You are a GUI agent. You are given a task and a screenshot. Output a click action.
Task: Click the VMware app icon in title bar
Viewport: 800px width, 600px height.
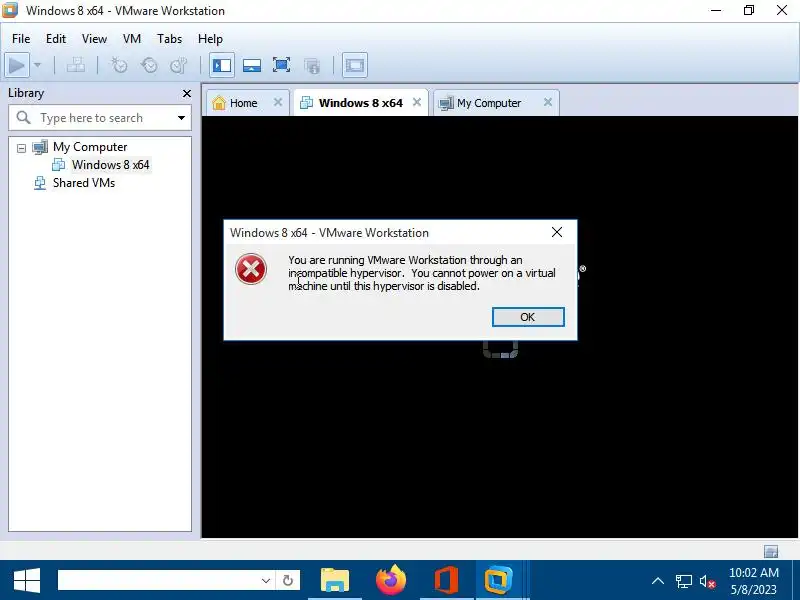(10, 10)
